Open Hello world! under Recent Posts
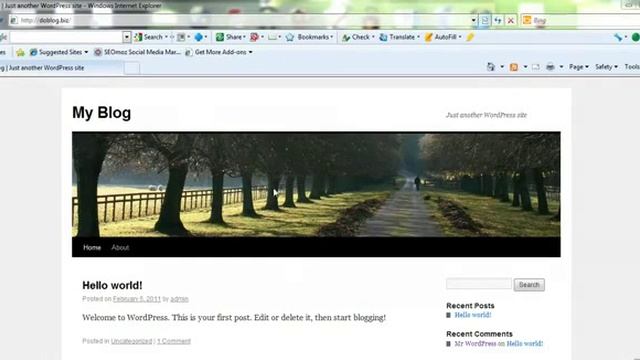640x360 pixels. pyautogui.click(x=473, y=315)
